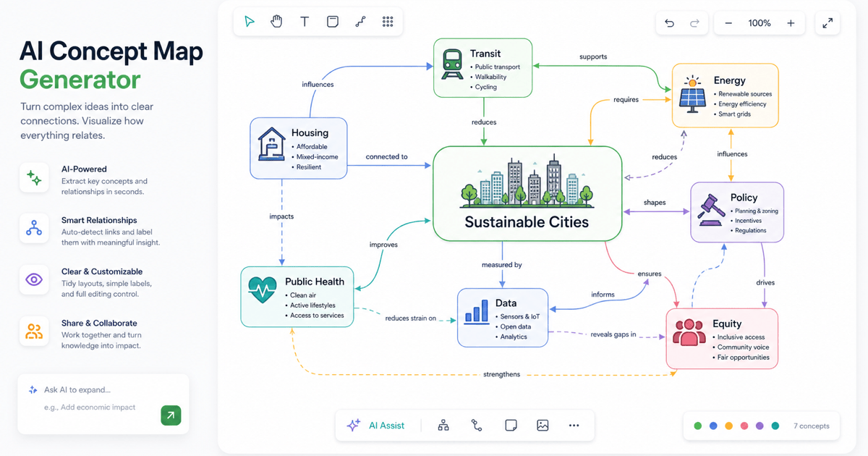
Task: Select the purple color swatch
Action: 759,426
